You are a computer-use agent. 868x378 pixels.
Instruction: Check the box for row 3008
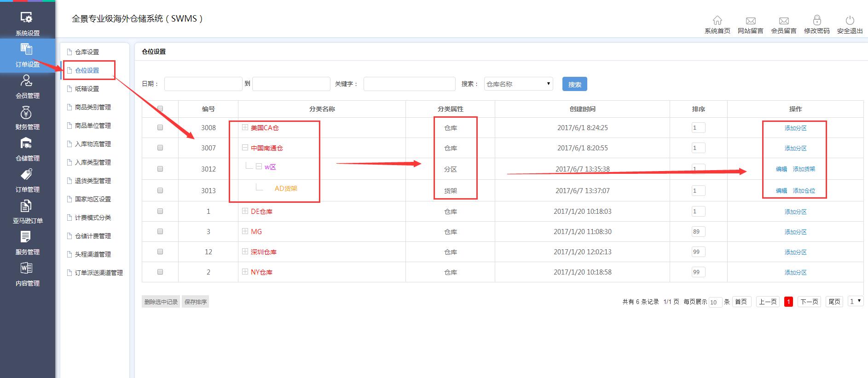point(160,127)
